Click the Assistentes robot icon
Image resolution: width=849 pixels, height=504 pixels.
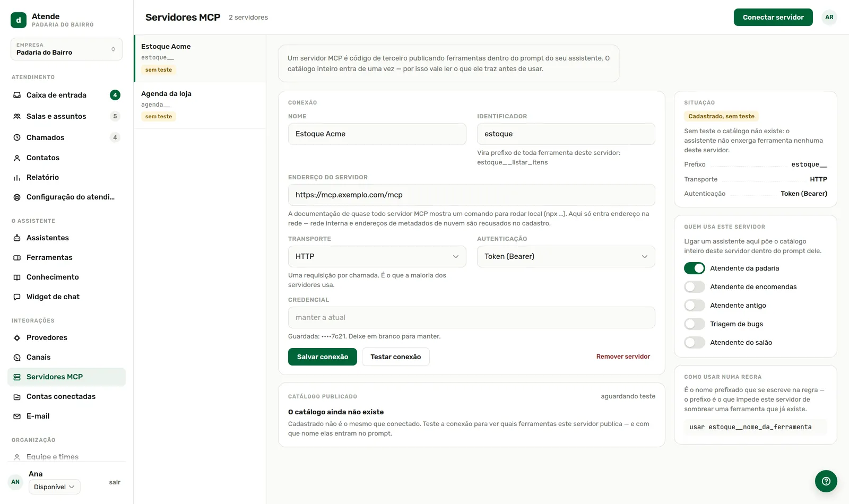(x=17, y=238)
